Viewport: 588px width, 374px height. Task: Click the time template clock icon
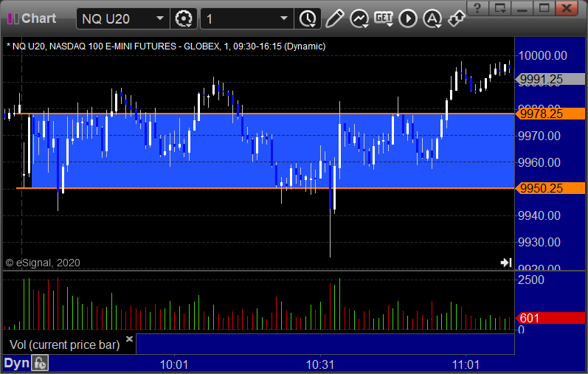[x=308, y=18]
